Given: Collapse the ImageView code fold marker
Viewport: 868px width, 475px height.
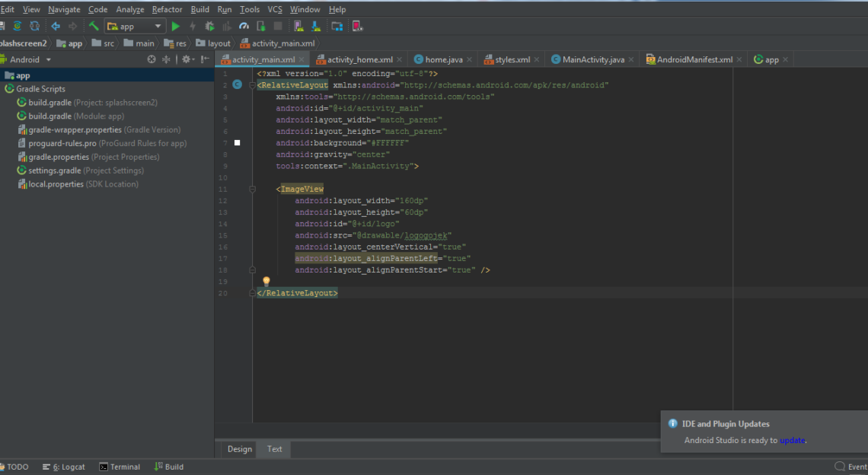Looking at the screenshot, I should 253,190.
